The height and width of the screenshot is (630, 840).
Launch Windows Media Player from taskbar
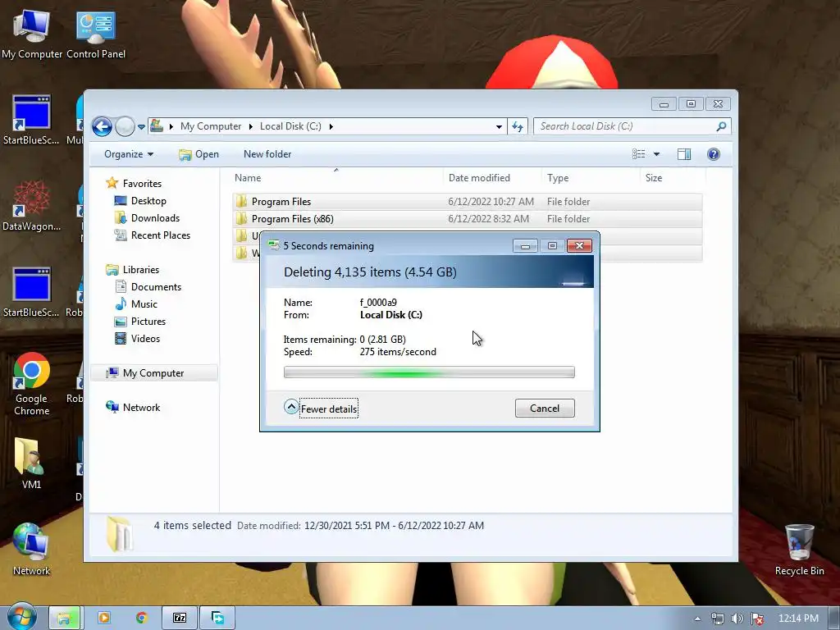tap(104, 619)
